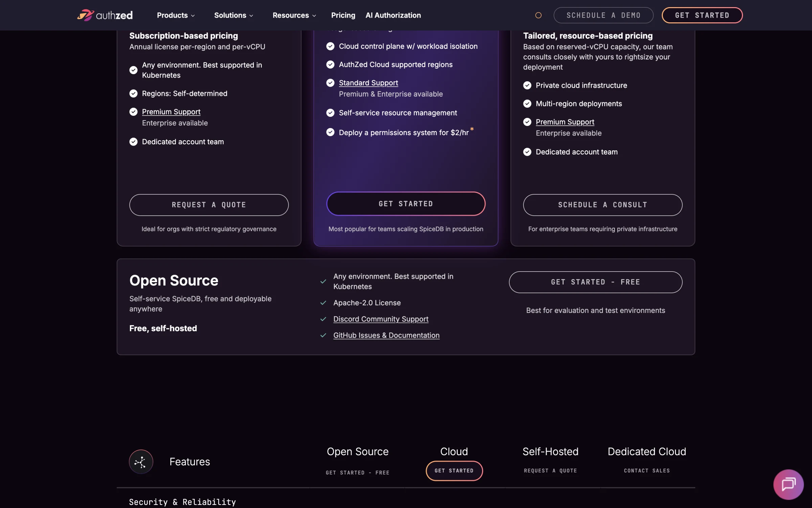The image size is (812, 508).
Task: Click the 'Tailored, resource-based pricing' heading
Action: point(588,36)
